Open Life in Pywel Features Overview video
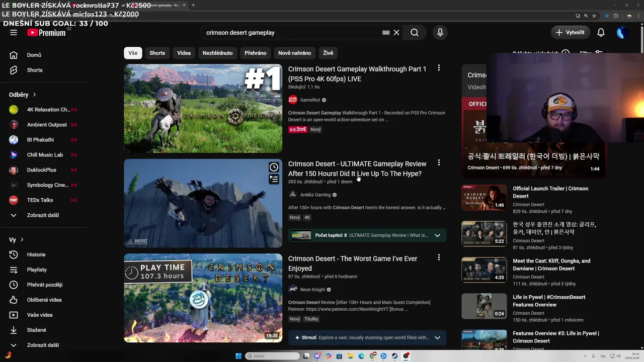The image size is (644, 362). (x=549, y=301)
